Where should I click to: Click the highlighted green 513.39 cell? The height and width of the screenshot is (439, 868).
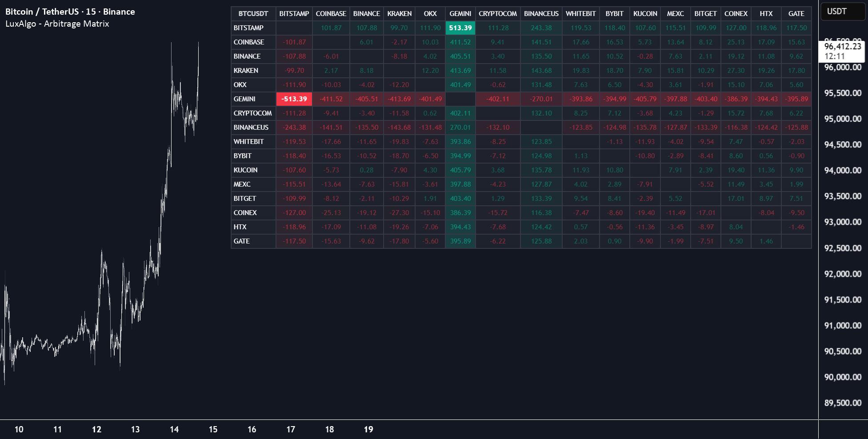click(460, 28)
